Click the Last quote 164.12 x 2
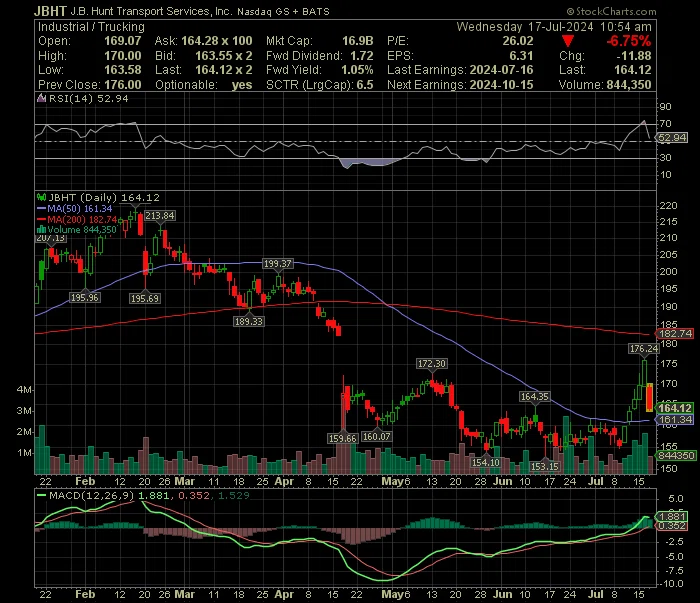The width and height of the screenshot is (700, 603). 224,70
